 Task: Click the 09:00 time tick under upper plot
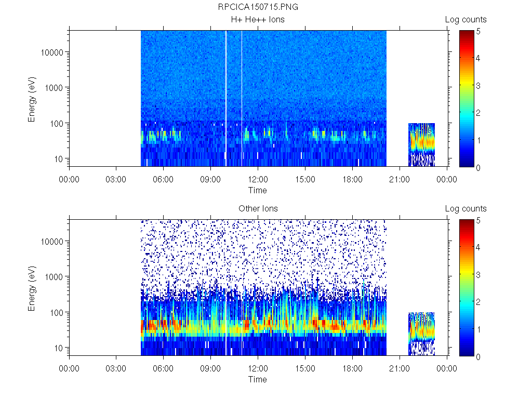[x=210, y=179]
